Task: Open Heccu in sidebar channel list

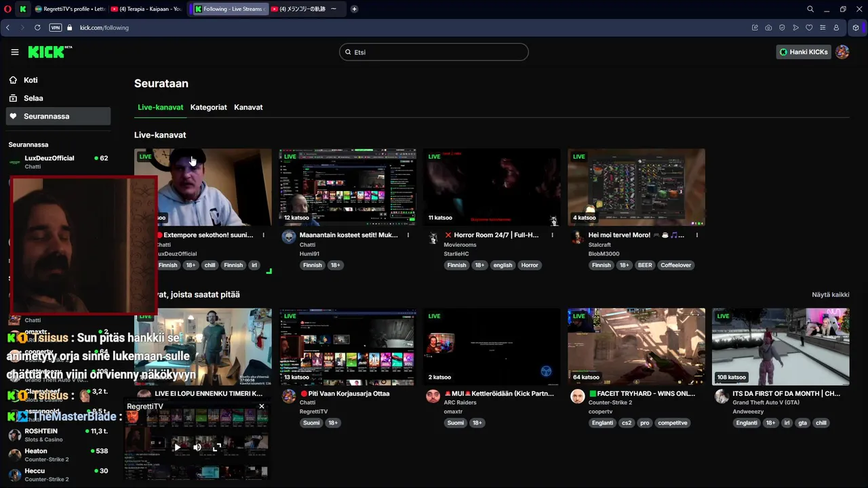Action: [58, 474]
